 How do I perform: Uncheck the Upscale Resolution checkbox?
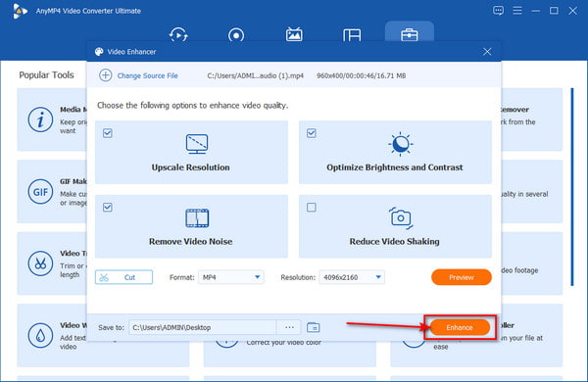pyautogui.click(x=108, y=133)
